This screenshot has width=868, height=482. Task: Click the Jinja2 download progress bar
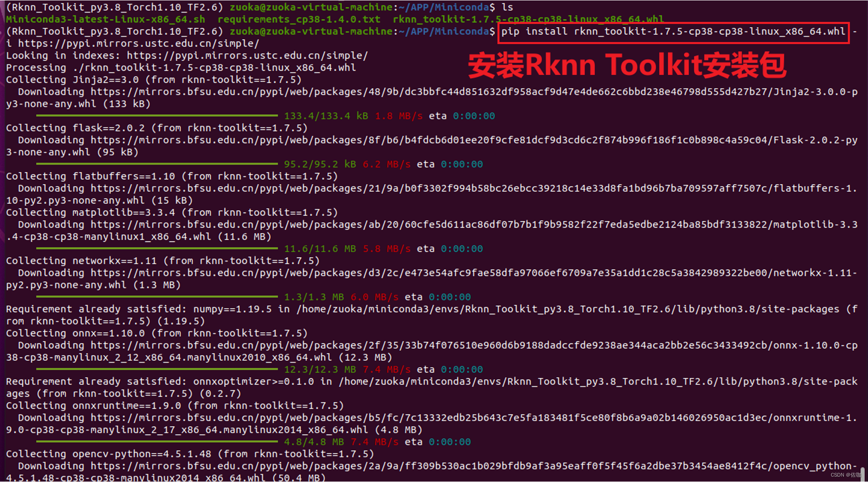tap(157, 116)
